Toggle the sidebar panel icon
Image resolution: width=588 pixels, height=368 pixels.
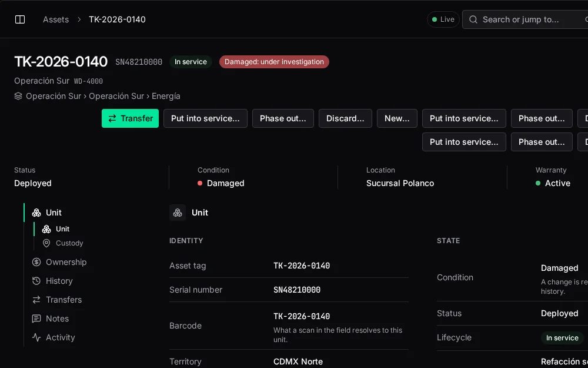coord(20,19)
